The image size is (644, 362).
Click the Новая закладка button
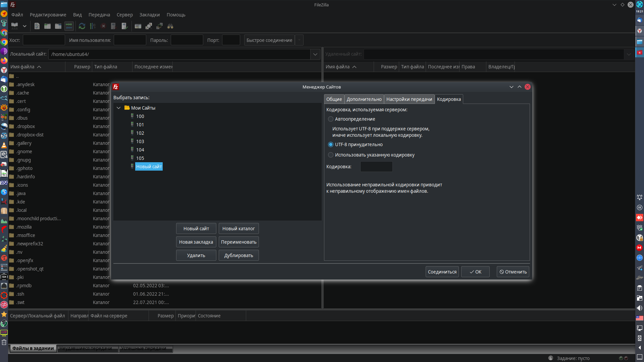[x=196, y=242]
